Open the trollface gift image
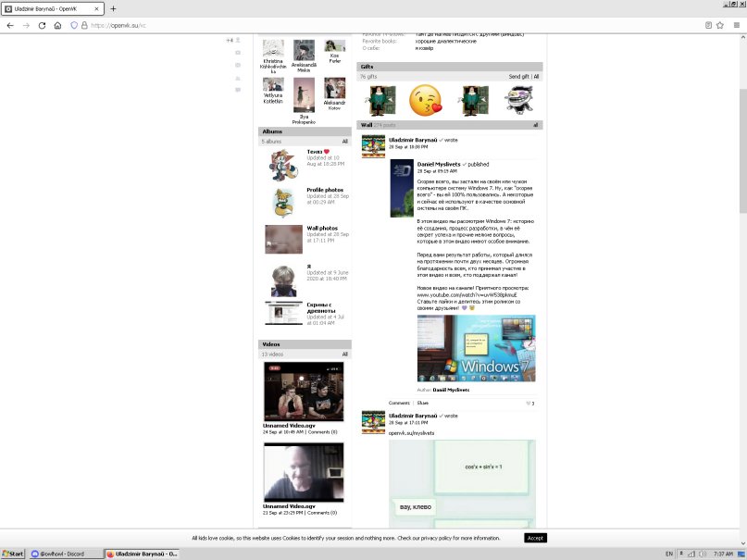 (518, 100)
